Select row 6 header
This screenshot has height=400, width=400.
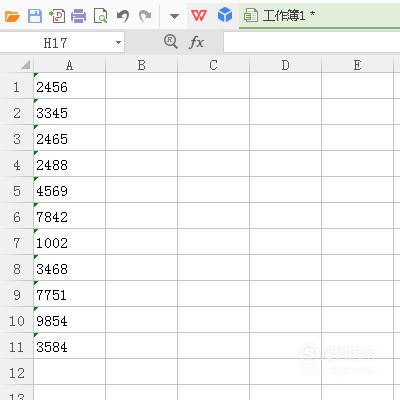click(x=17, y=217)
